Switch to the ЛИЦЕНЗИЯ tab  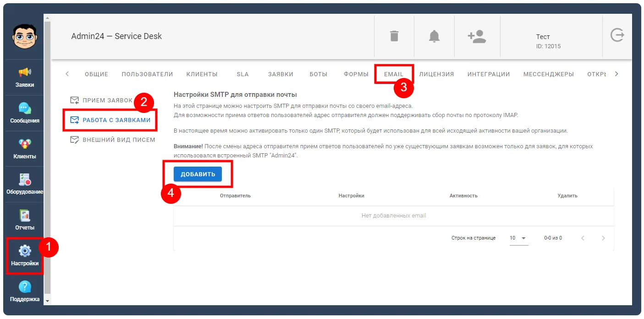436,74
